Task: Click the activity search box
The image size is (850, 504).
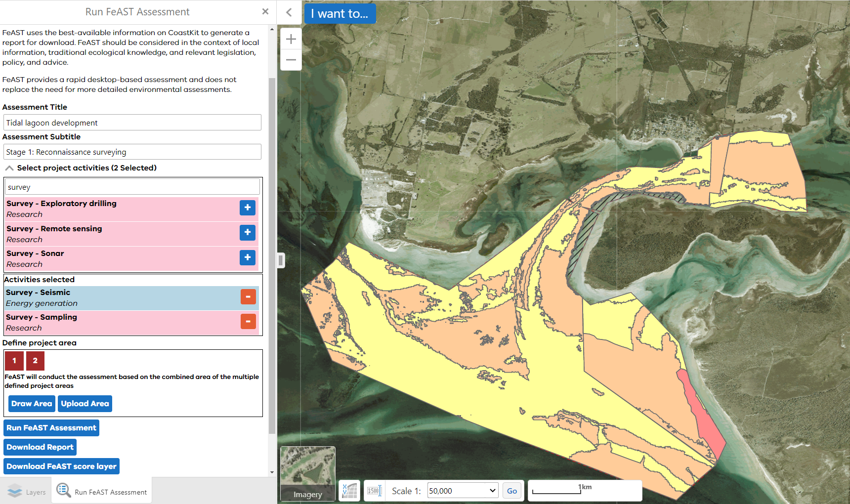Action: [132, 187]
